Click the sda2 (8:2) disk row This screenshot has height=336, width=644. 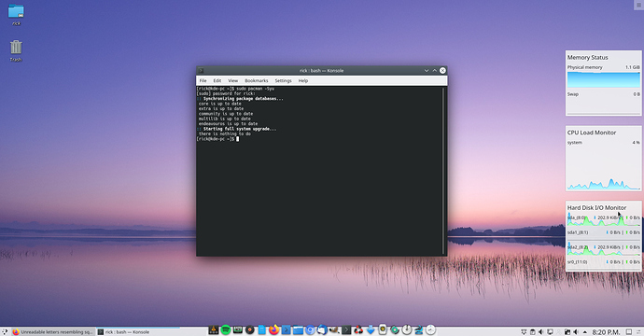coord(603,248)
